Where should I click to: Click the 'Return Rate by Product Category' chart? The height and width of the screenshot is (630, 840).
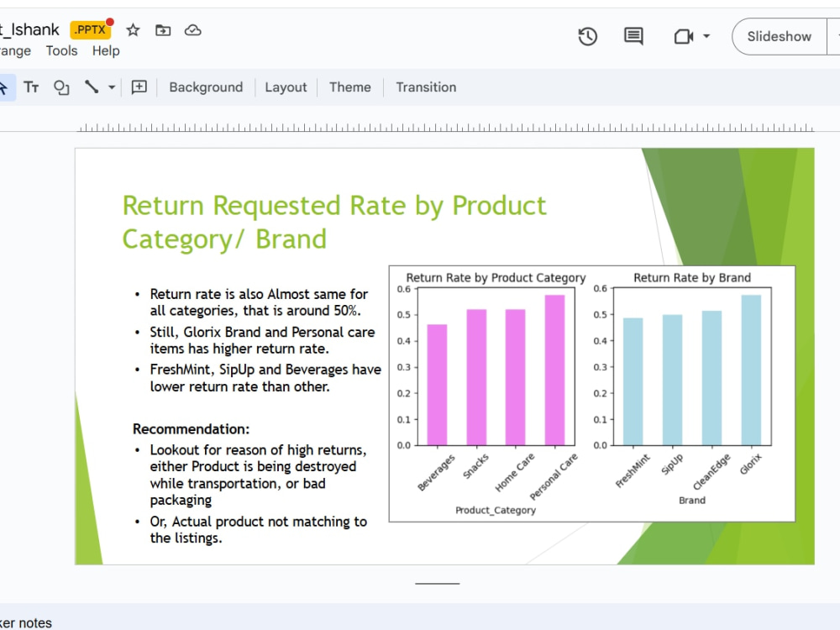[x=493, y=394]
